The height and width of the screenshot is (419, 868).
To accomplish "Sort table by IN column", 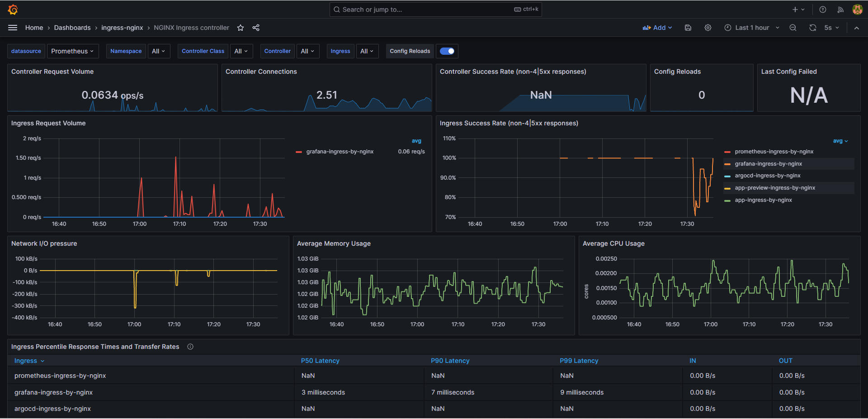I will (x=693, y=361).
